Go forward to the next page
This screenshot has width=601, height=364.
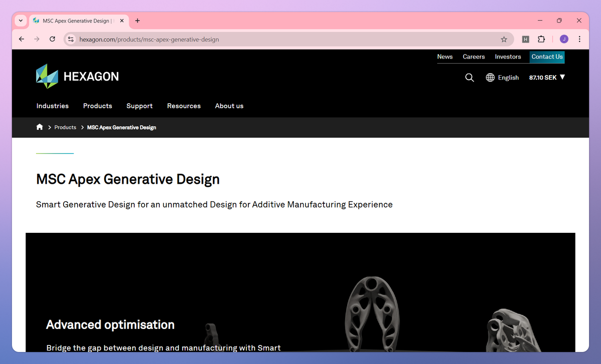[x=37, y=39]
